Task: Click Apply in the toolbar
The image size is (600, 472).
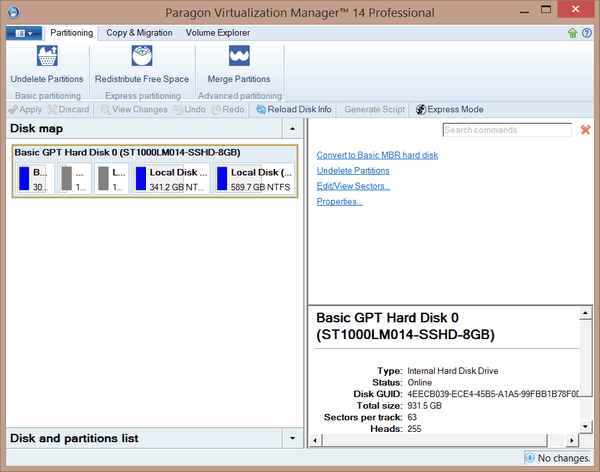Action: (x=25, y=109)
